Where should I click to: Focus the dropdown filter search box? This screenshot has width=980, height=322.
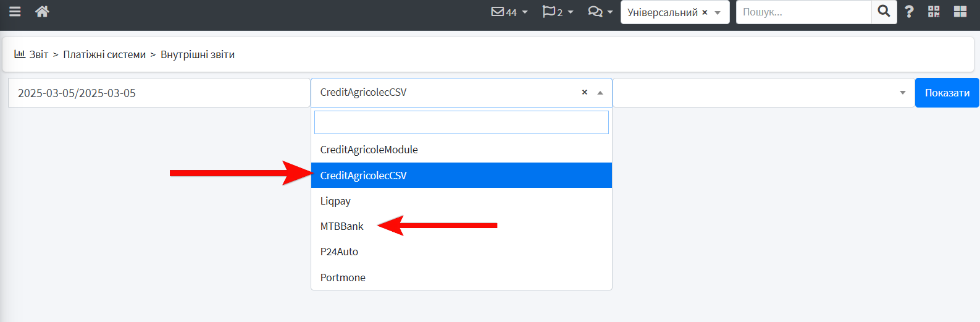(x=461, y=122)
